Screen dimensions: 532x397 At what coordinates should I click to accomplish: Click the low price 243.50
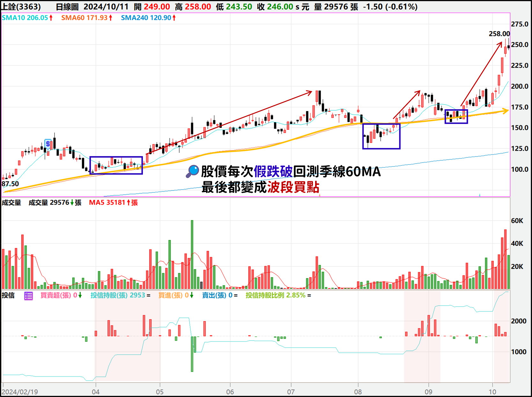[239, 7]
